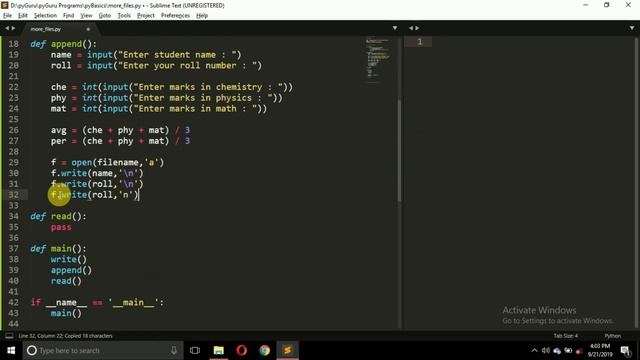Click the main() call on line 43
Viewport: 640px width, 360px height.
pyautogui.click(x=66, y=313)
